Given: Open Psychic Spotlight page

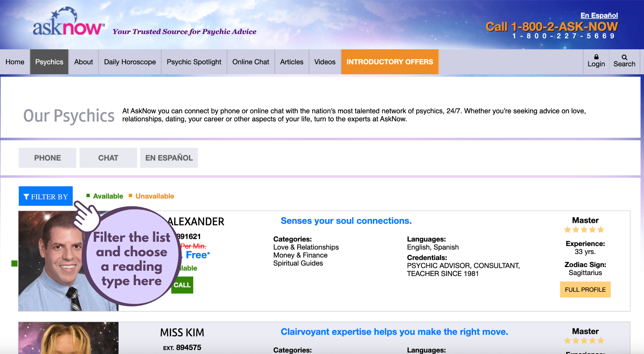Looking at the screenshot, I should (194, 62).
